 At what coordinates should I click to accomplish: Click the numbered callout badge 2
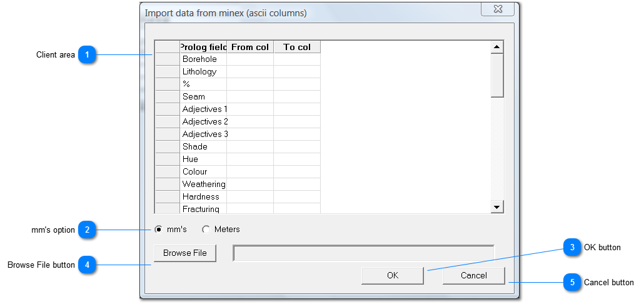pyautogui.click(x=88, y=230)
